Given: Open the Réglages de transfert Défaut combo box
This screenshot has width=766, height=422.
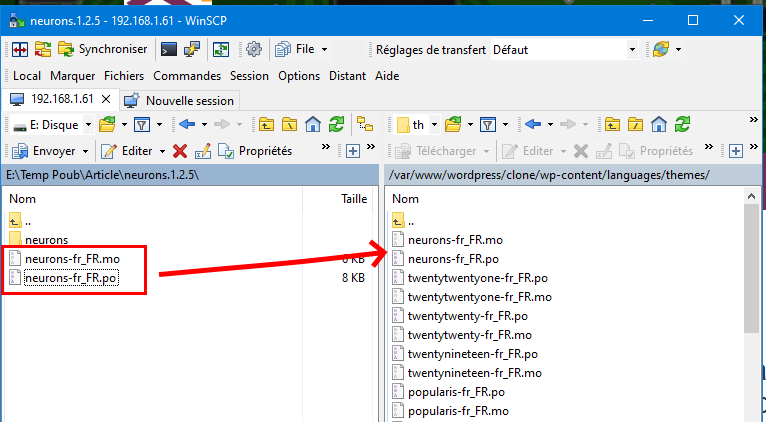Looking at the screenshot, I should point(564,50).
